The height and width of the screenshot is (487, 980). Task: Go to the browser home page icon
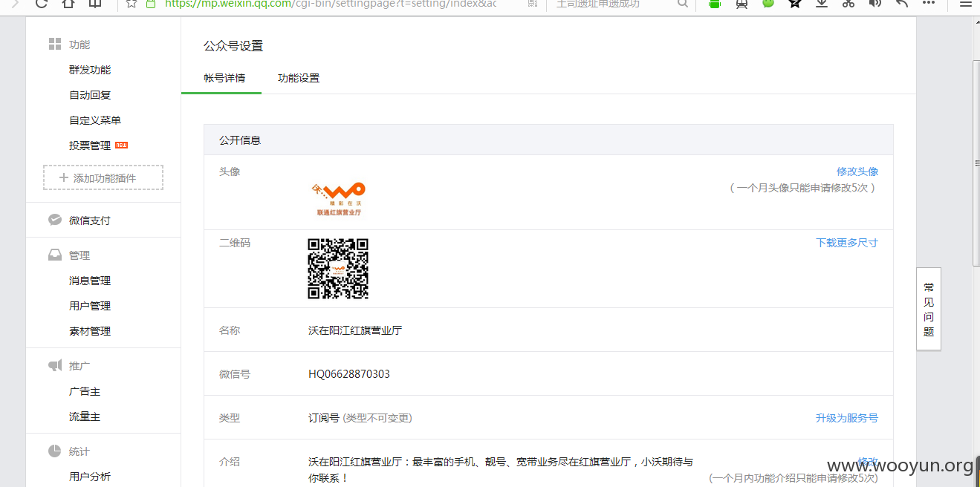pos(68,4)
